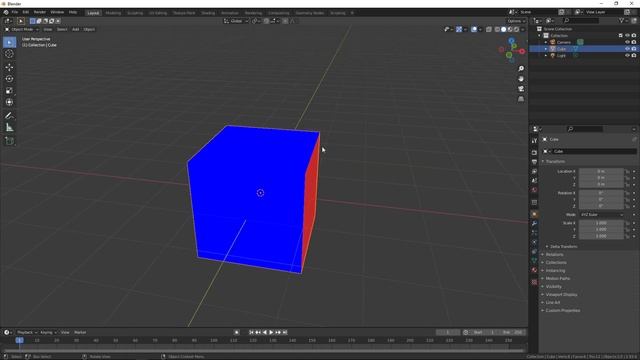
Task: Select the Select Box tool
Action: (x=9, y=42)
